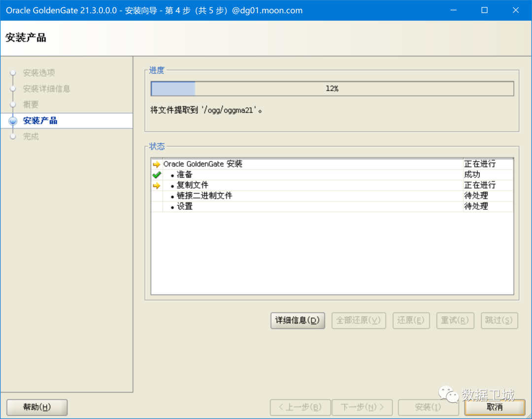Open the 详细信息(D) details button
The image size is (532, 419).
(298, 321)
